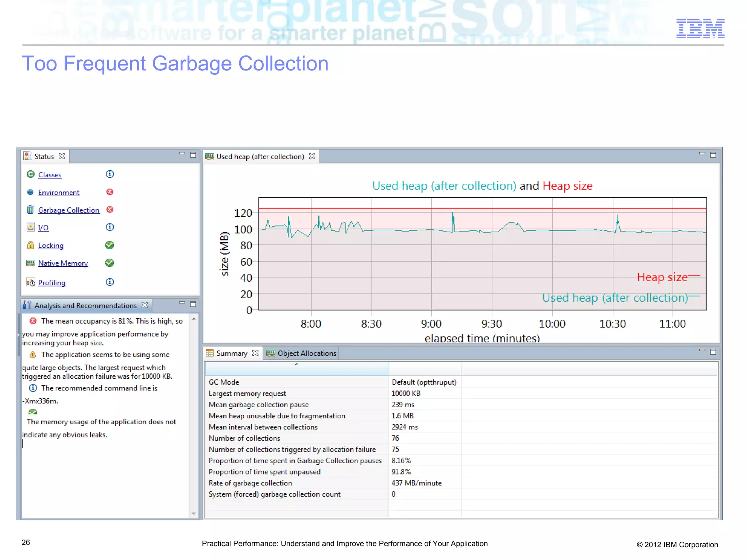
Task: Click the Native Memory chip icon
Action: (x=31, y=263)
